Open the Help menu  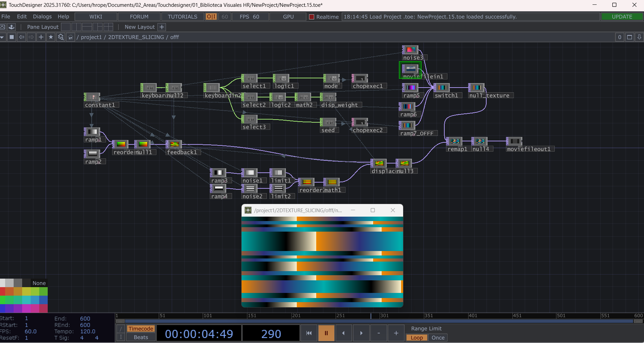pyautogui.click(x=63, y=17)
